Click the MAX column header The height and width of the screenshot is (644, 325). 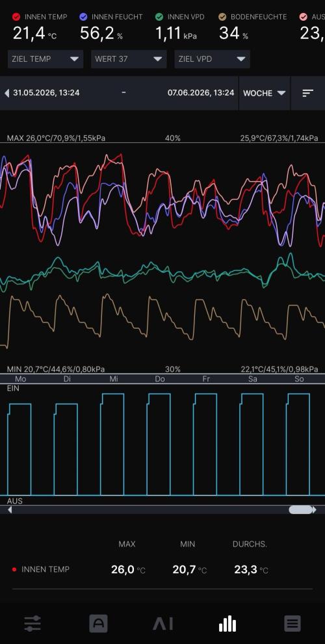coord(127,544)
